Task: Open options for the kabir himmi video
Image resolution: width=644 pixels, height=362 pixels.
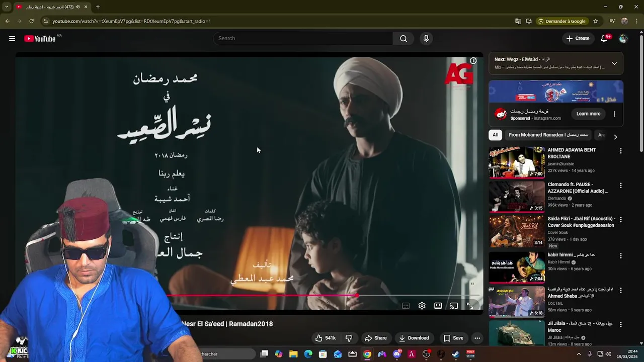Action: coord(621,256)
